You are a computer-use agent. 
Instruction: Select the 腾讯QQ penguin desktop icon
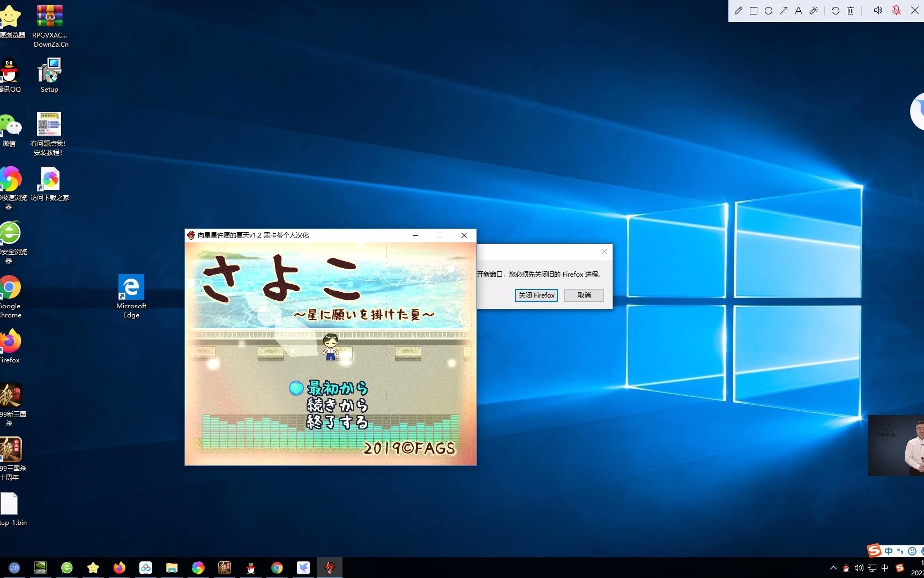tap(10, 76)
